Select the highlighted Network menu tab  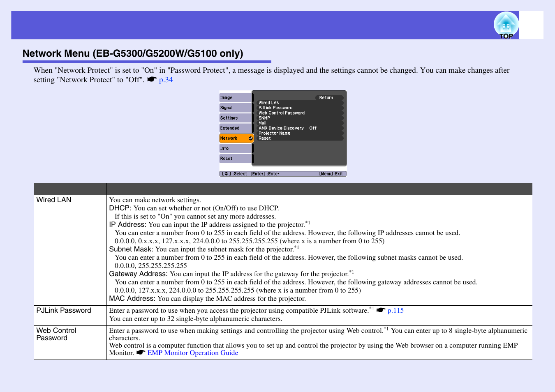point(236,138)
